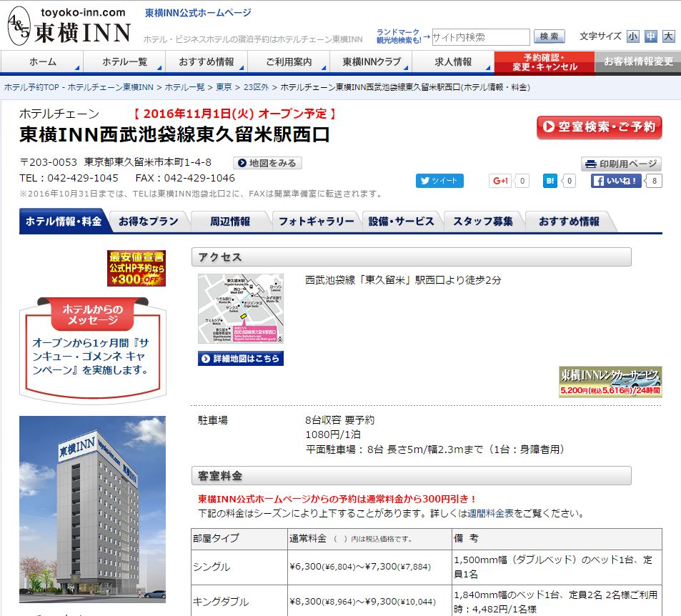Image resolution: width=681 pixels, height=616 pixels.
Task: Click 予約確認・変更・キャンセル in nav bar
Action: (545, 62)
